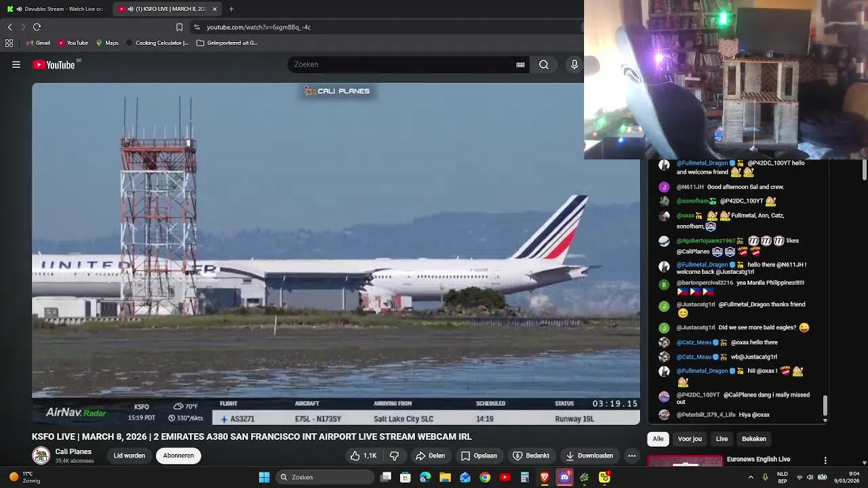Open File Explorer from the taskbar
Screen dimensions: 868x488
pyautogui.click(x=445, y=477)
